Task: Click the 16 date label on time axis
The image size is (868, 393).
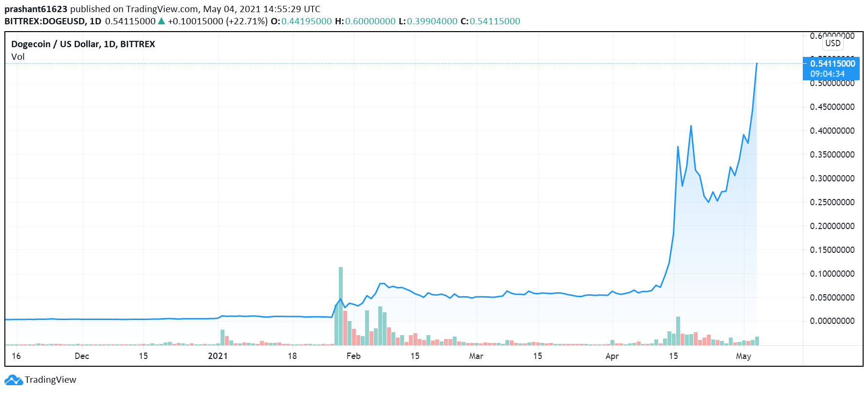Action: coord(16,356)
